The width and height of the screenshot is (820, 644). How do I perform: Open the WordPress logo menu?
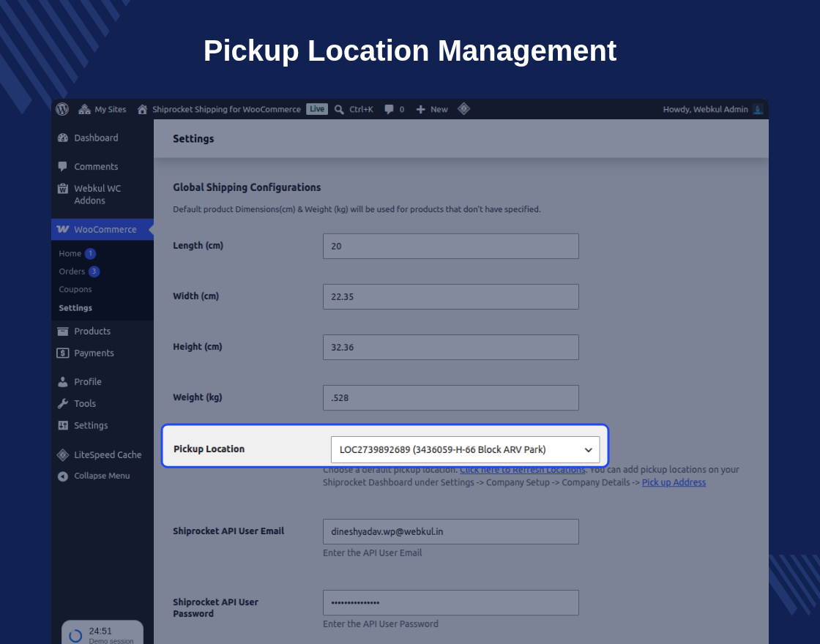[x=62, y=109]
